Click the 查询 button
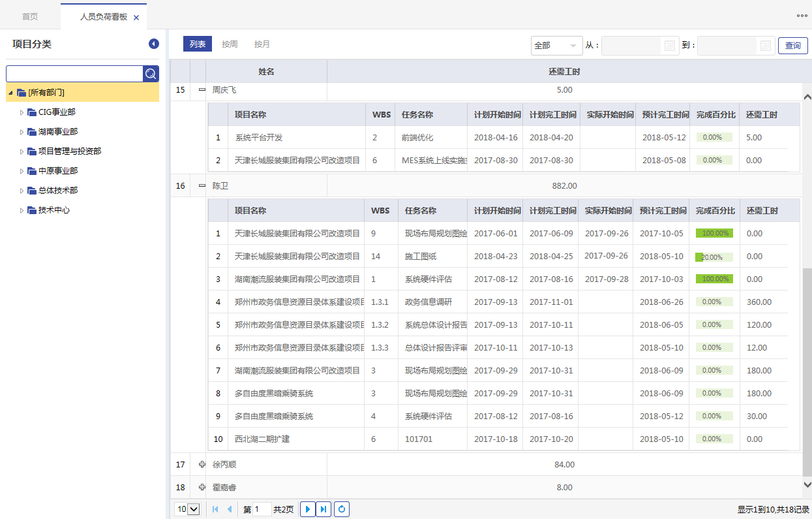Viewport: 812px width, 519px height. coord(792,46)
